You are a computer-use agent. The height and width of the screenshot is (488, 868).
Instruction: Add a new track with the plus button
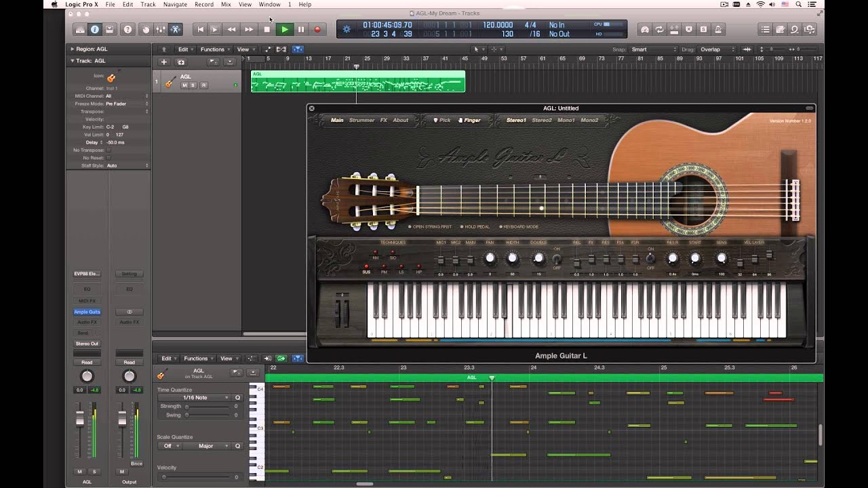click(163, 62)
